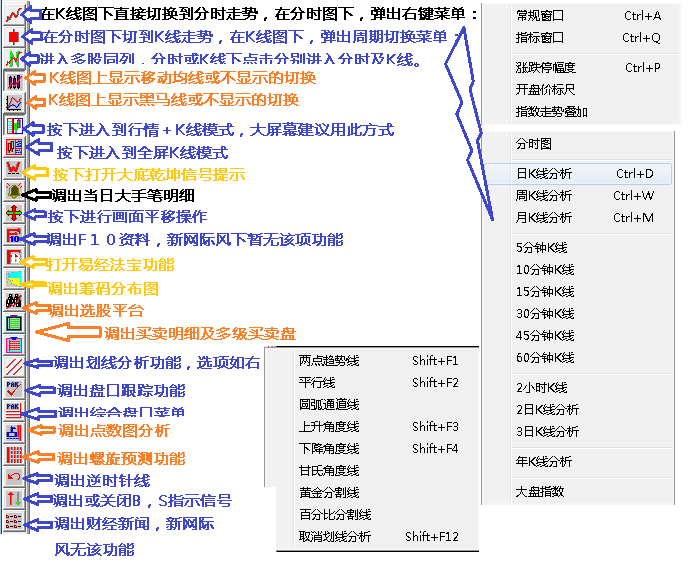Select 周K线分析 menu item
This screenshot has width=695, height=583.
[x=578, y=196]
